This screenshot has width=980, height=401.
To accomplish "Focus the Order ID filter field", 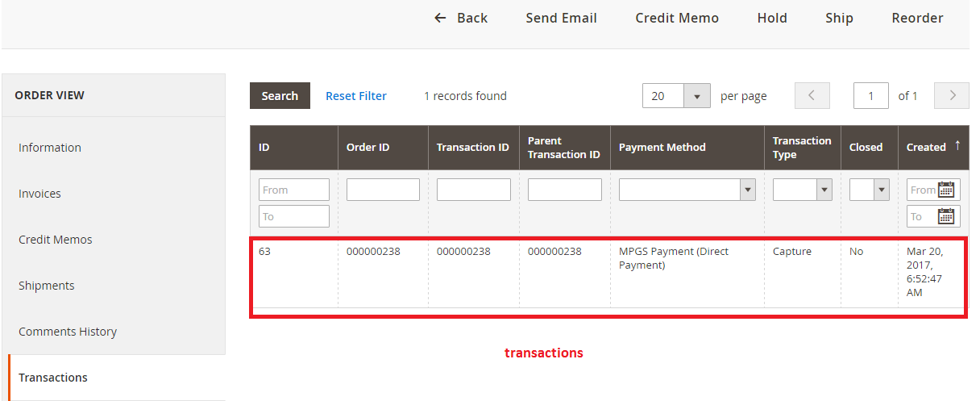I will 383,190.
